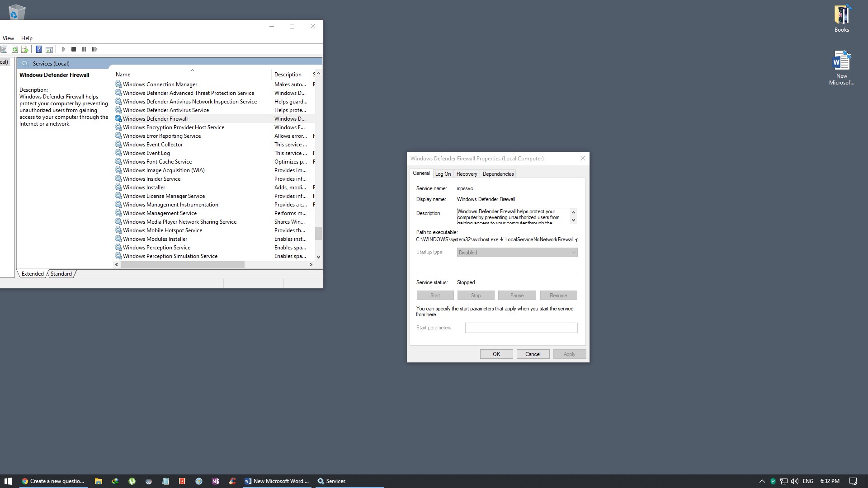Image resolution: width=868 pixels, height=488 pixels.
Task: Select the New Microsoft Word desktop document
Action: 841,68
